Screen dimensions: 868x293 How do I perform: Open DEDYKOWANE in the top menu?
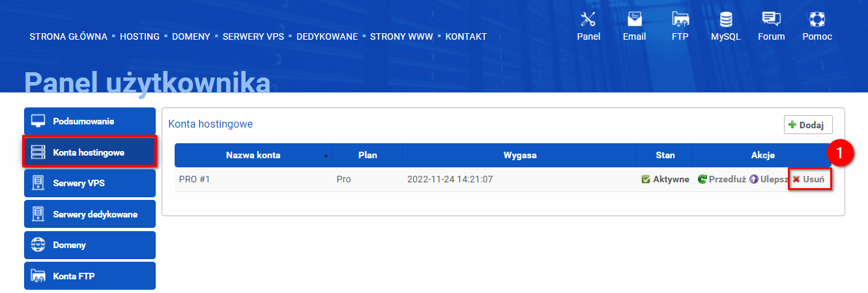pyautogui.click(x=327, y=36)
